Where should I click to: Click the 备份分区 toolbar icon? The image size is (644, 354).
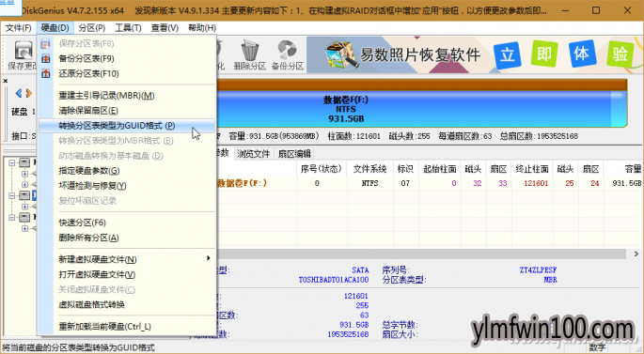tap(287, 55)
